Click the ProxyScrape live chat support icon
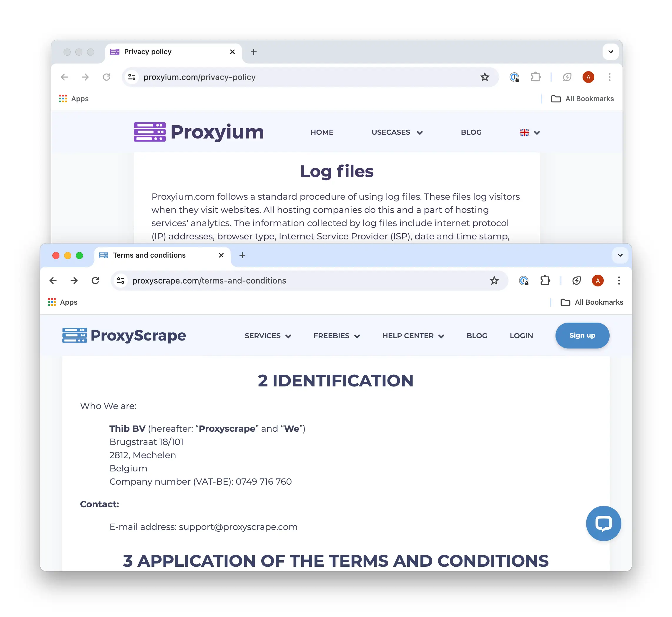Viewport: 672px width, 617px height. click(x=602, y=523)
